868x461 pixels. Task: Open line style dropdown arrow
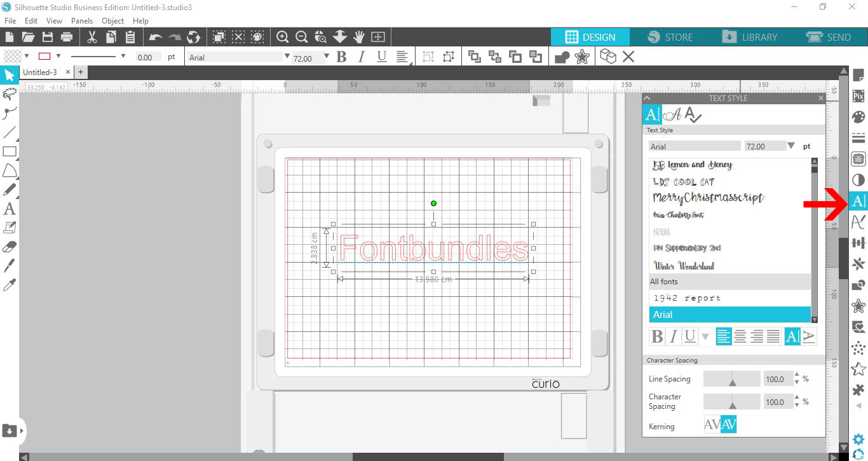pos(123,56)
